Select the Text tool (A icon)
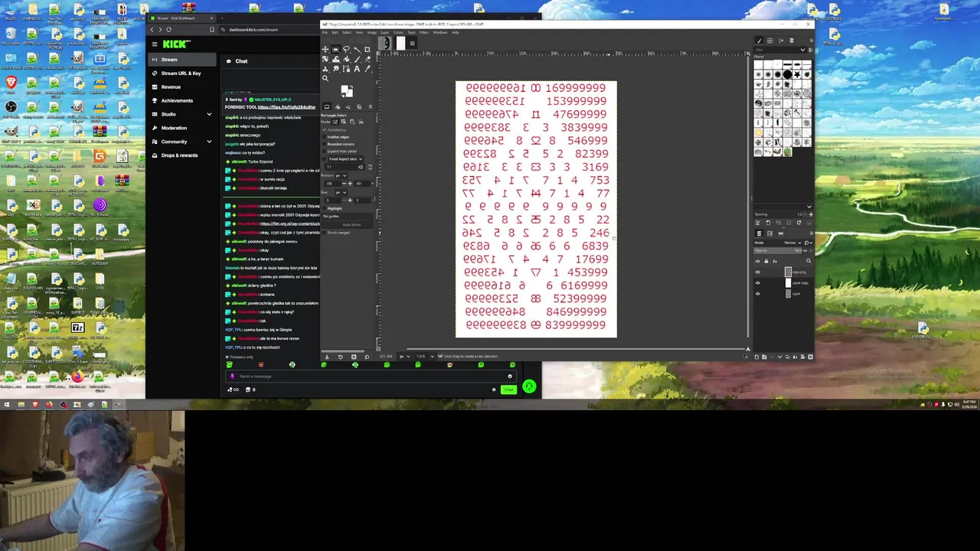 [x=358, y=69]
